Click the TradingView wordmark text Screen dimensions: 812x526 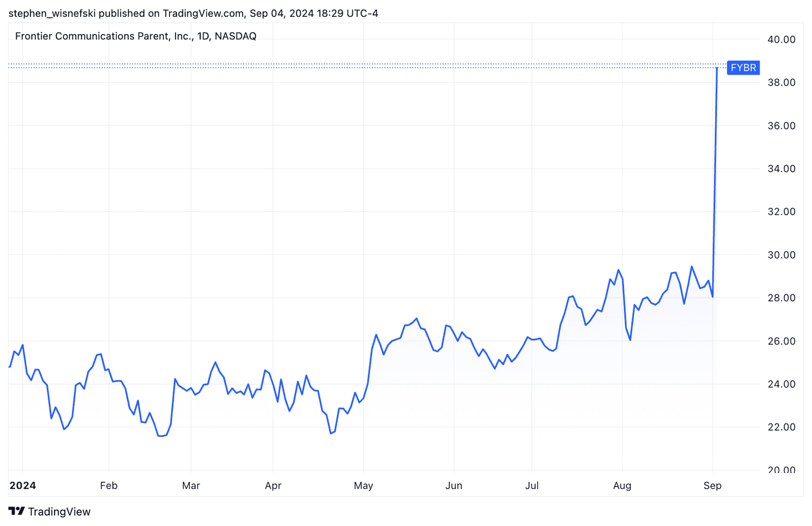tap(59, 511)
